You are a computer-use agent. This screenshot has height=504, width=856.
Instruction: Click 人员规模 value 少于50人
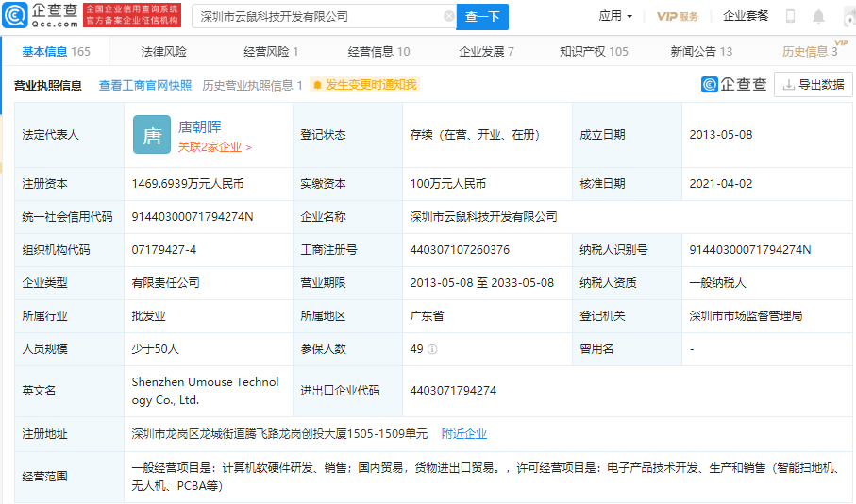[155, 349]
